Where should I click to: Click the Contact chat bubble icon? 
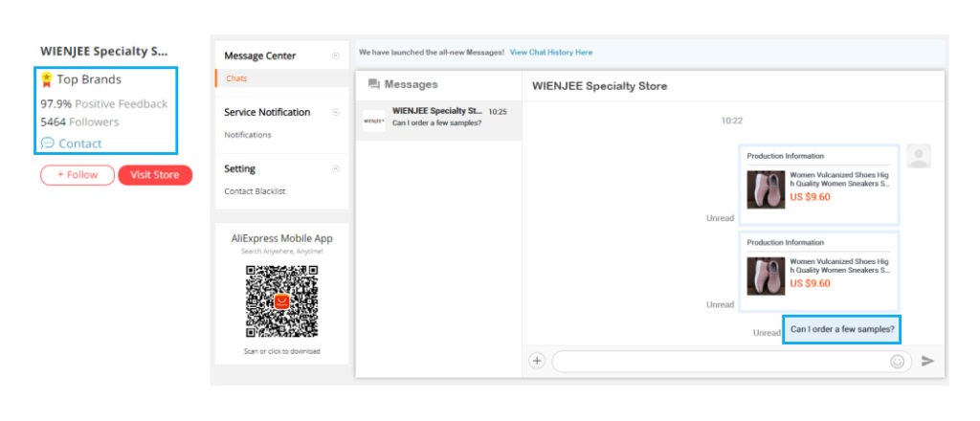click(48, 143)
